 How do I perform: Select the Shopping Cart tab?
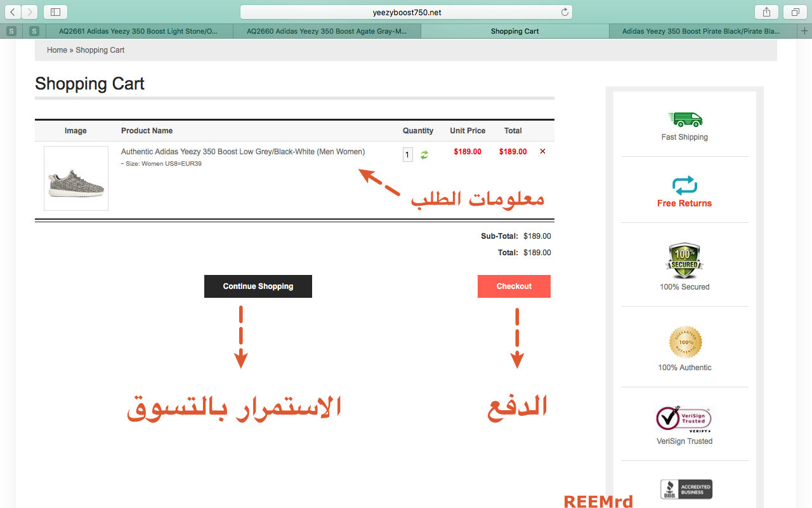click(514, 31)
